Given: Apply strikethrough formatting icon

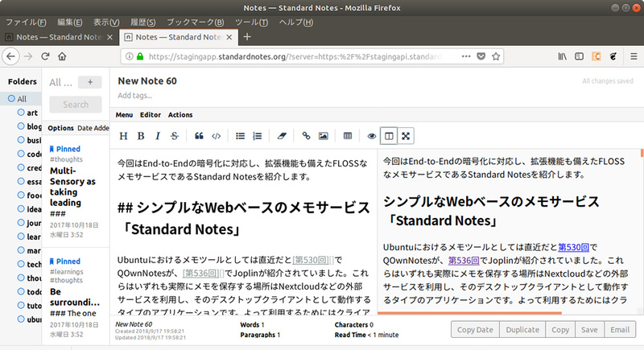Looking at the screenshot, I should tap(175, 136).
